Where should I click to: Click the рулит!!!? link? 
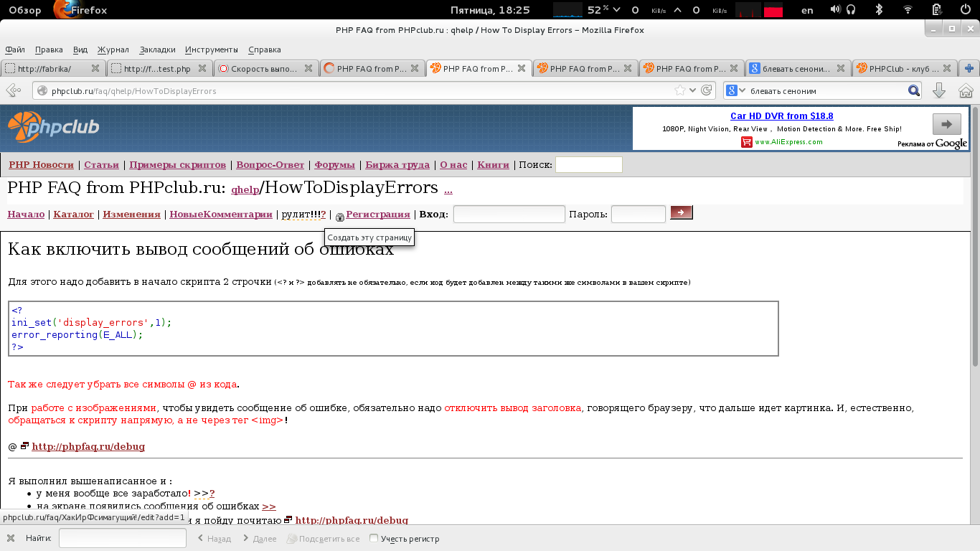[303, 215]
